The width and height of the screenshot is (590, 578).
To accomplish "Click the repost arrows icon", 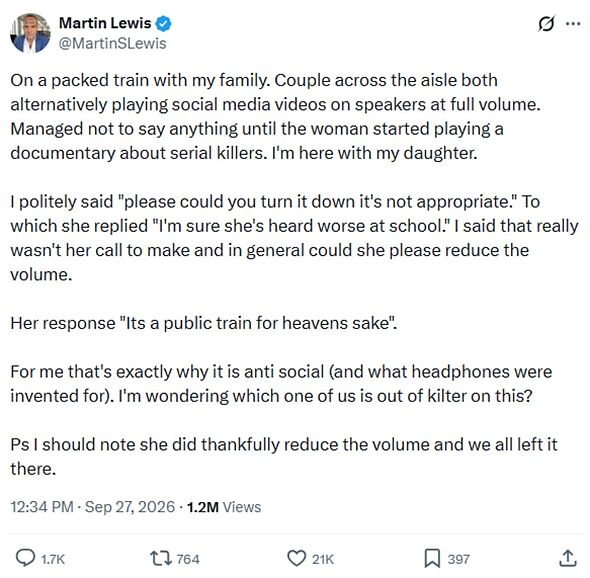I will tap(161, 558).
